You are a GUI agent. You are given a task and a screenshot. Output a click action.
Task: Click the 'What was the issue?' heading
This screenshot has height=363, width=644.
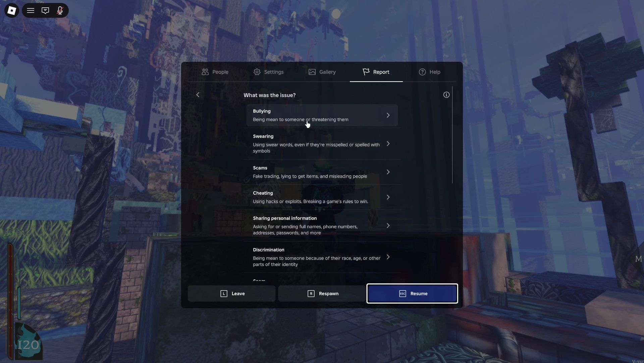click(x=269, y=95)
